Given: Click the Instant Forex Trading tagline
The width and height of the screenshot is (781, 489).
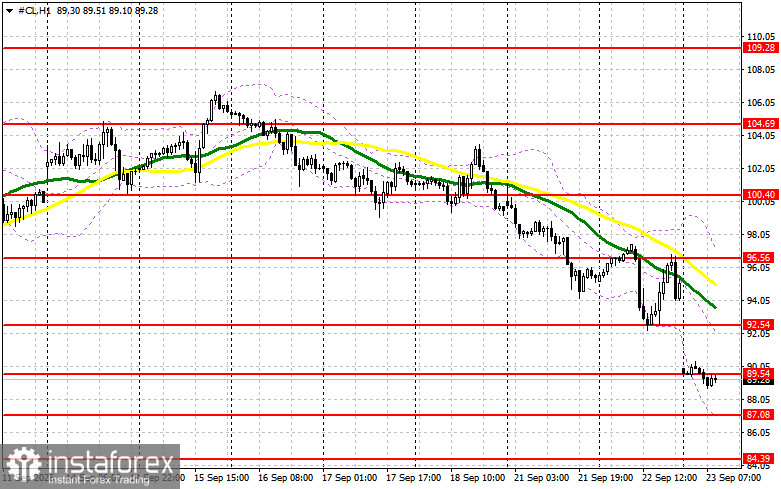Looking at the screenshot, I should point(98,480).
